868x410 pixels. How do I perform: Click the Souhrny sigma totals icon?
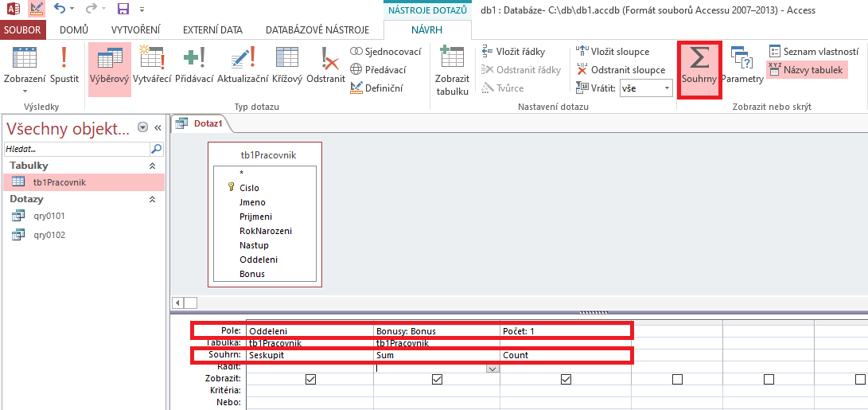[699, 62]
